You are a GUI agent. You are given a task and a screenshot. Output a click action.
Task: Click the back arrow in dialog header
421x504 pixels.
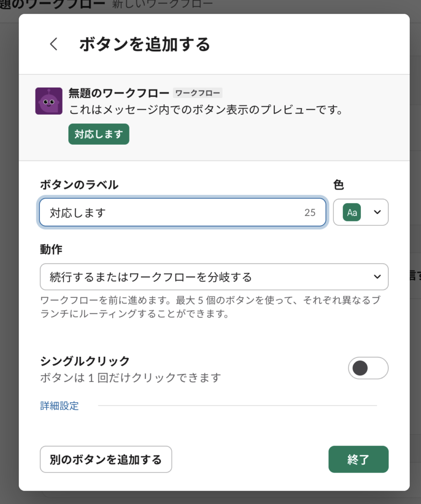click(x=54, y=44)
